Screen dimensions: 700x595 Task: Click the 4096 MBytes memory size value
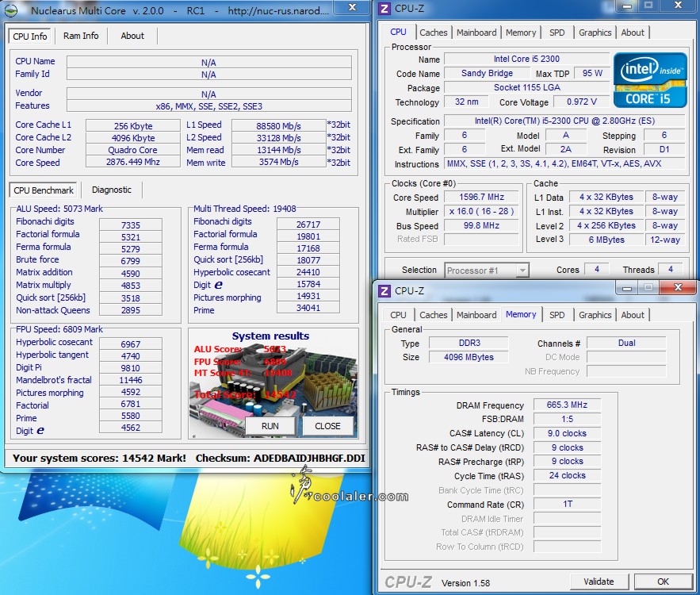pos(469,357)
